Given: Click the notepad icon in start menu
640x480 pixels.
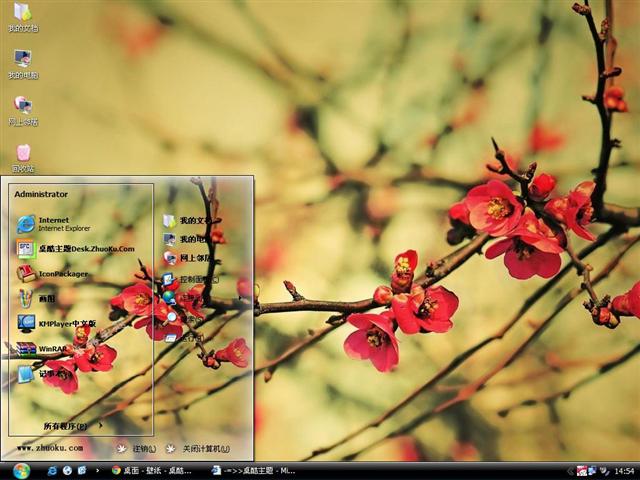Looking at the screenshot, I should 25,374.
